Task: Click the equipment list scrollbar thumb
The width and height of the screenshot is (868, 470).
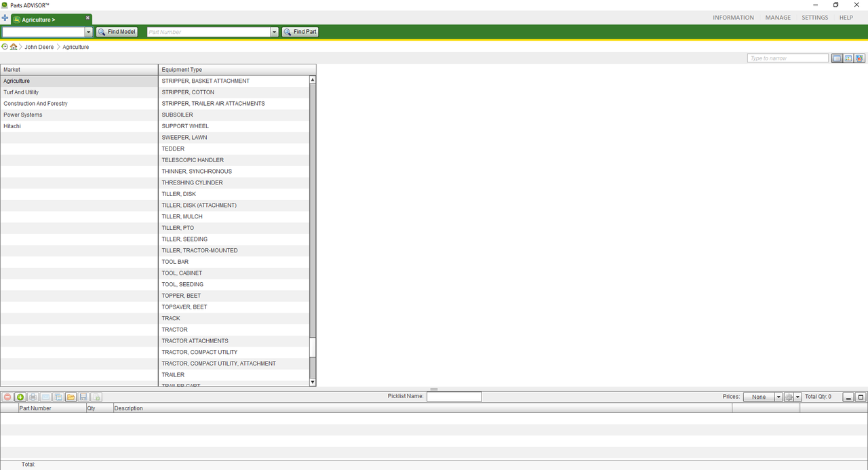Action: coord(313,347)
